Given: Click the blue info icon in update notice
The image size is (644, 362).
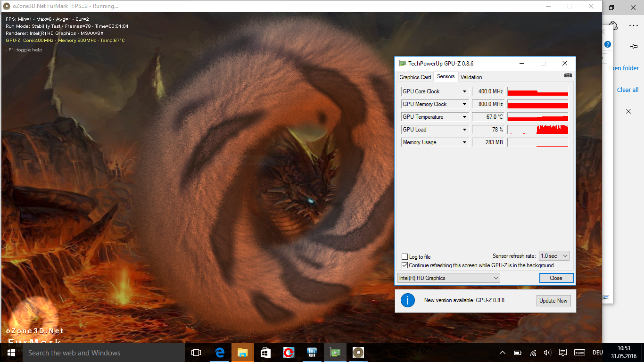Looking at the screenshot, I should coord(407,300).
